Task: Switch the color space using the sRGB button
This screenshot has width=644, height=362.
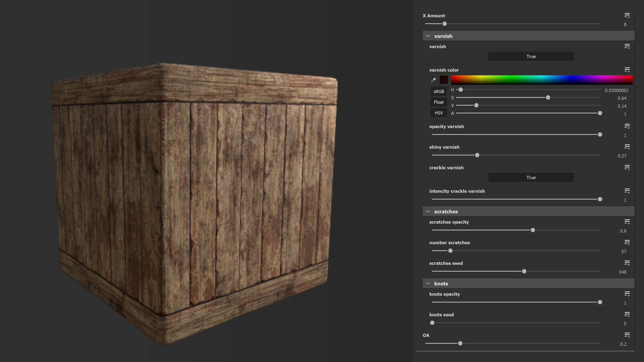Action: coord(438,91)
